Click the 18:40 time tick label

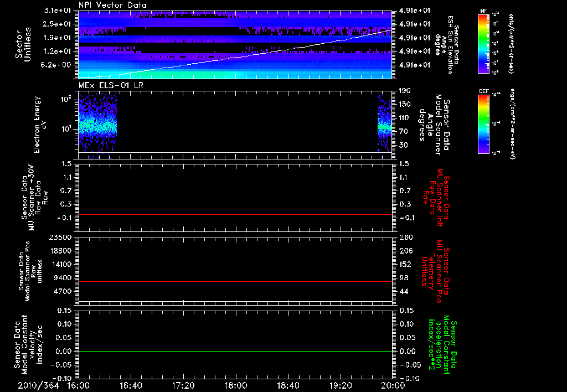click(x=288, y=385)
